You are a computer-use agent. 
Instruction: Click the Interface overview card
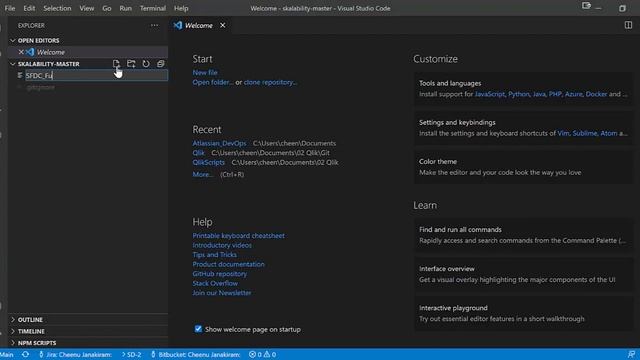pos(523,274)
